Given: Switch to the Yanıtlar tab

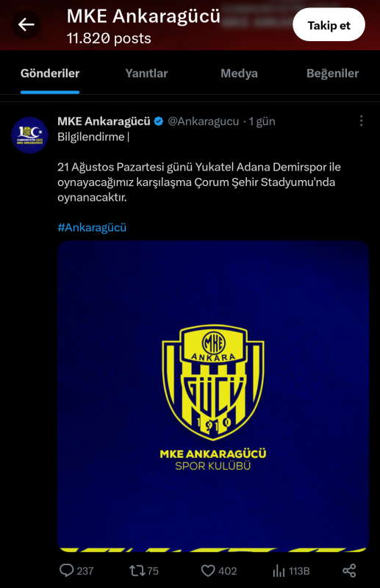Looking at the screenshot, I should pyautogui.click(x=146, y=73).
